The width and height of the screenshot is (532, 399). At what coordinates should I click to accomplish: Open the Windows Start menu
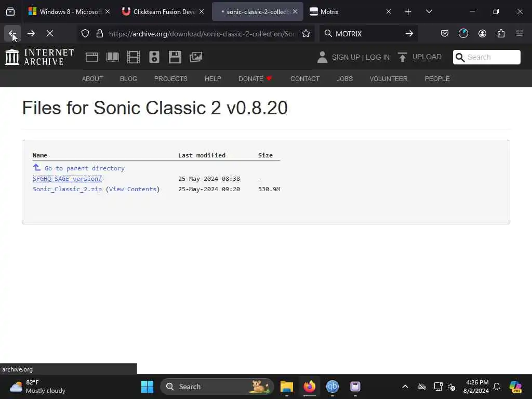pyautogui.click(x=147, y=387)
